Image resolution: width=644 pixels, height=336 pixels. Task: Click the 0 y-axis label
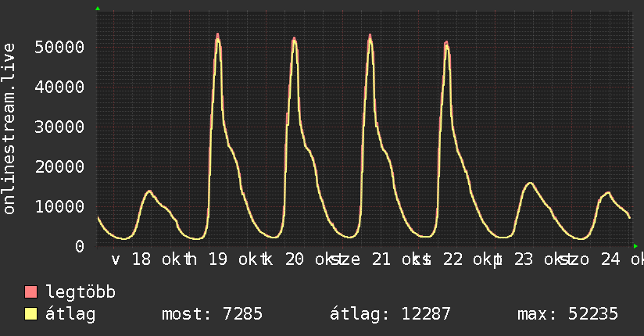80,246
